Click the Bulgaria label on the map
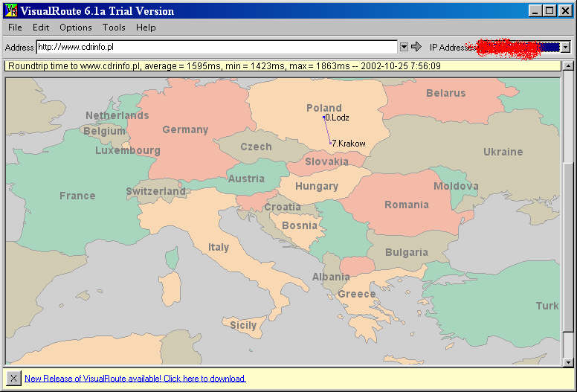This screenshot has width=577, height=392. (407, 252)
